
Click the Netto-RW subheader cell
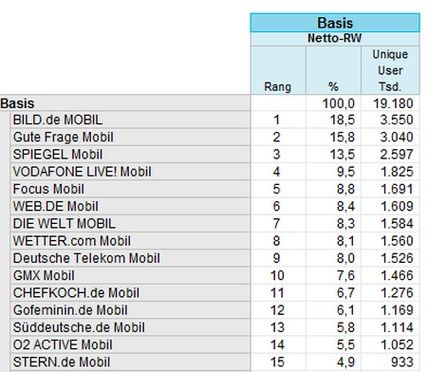click(335, 39)
